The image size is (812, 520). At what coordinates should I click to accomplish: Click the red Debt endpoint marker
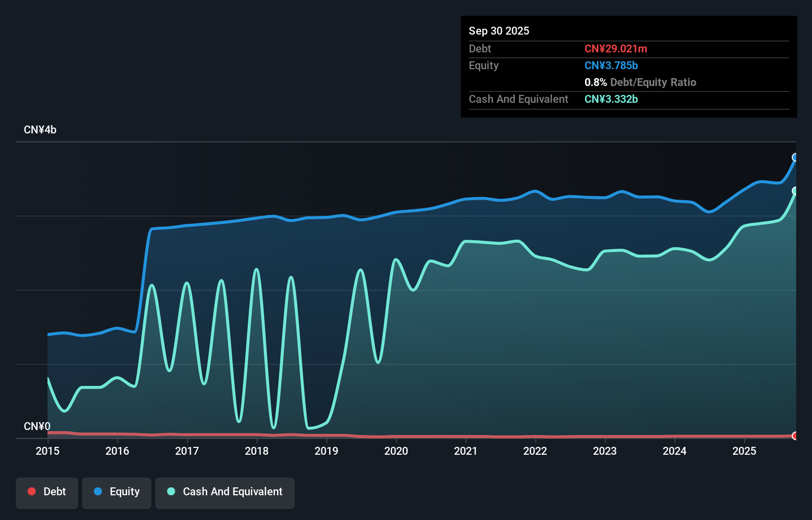(x=795, y=435)
